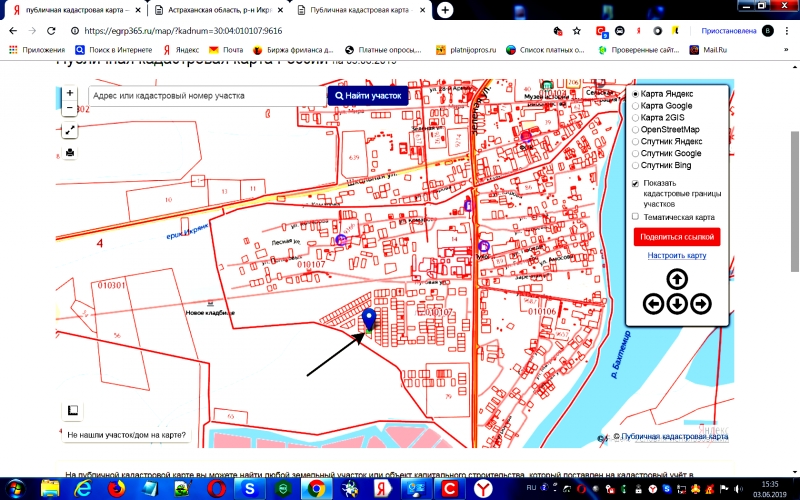Select Карта Google radio option

click(635, 106)
